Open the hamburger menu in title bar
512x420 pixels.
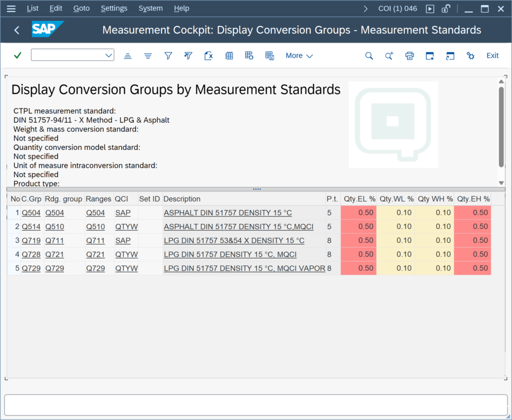click(11, 8)
